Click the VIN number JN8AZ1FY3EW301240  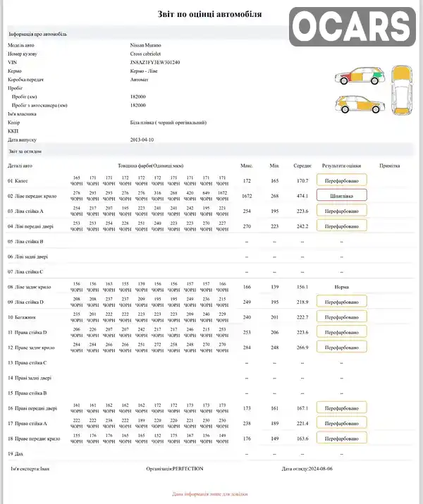pos(155,62)
